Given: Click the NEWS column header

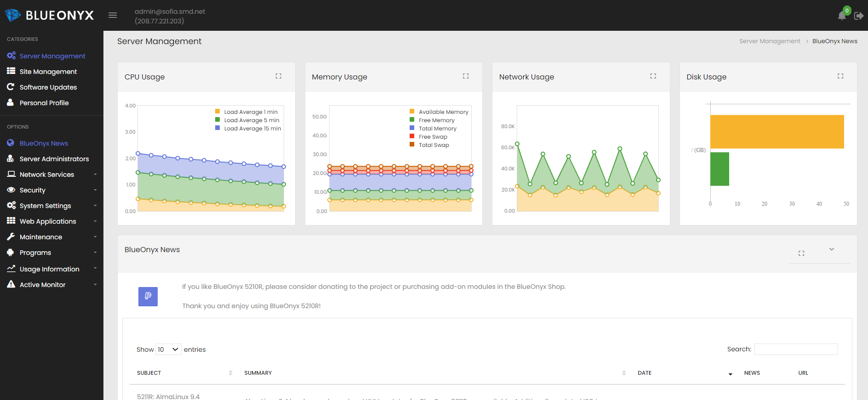Looking at the screenshot, I should (x=752, y=373).
